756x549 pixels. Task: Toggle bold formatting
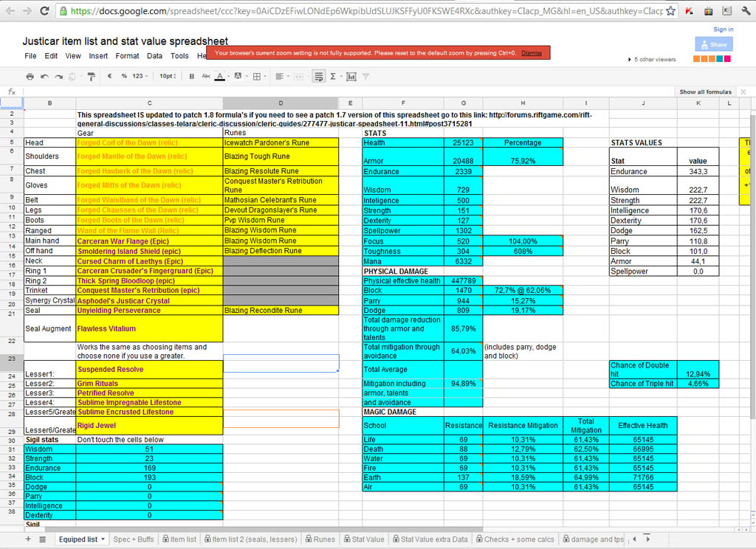tap(192, 76)
